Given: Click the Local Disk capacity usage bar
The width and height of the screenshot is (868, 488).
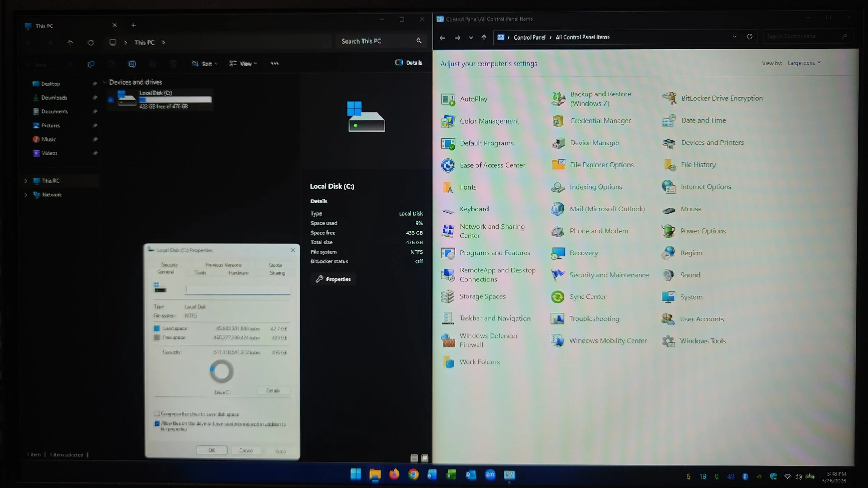Looking at the screenshot, I should point(175,100).
